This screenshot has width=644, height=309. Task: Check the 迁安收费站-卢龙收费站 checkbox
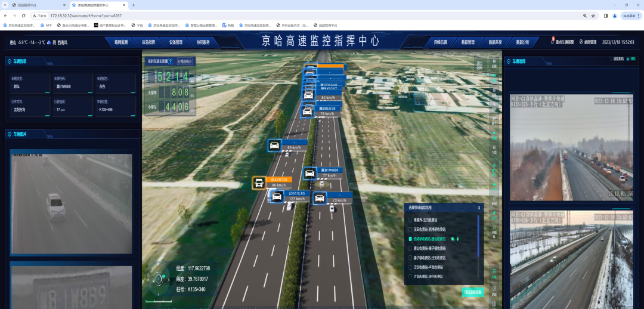[x=410, y=267]
